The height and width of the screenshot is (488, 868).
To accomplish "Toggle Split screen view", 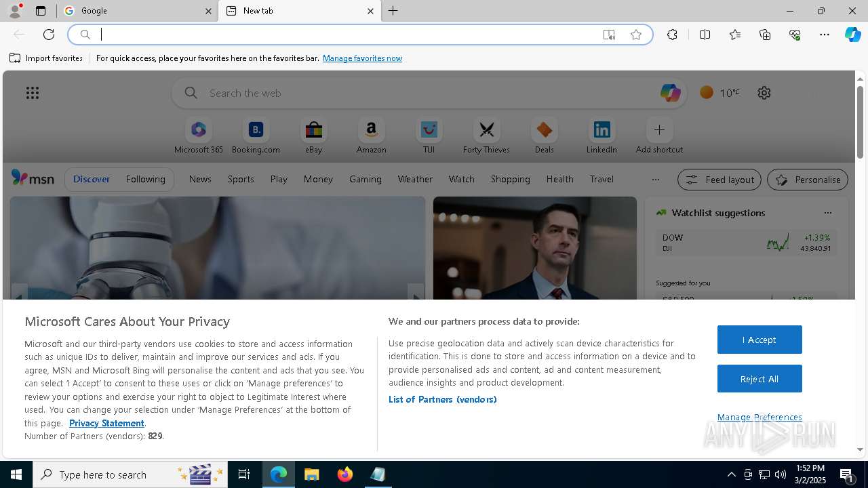I will [x=705, y=35].
